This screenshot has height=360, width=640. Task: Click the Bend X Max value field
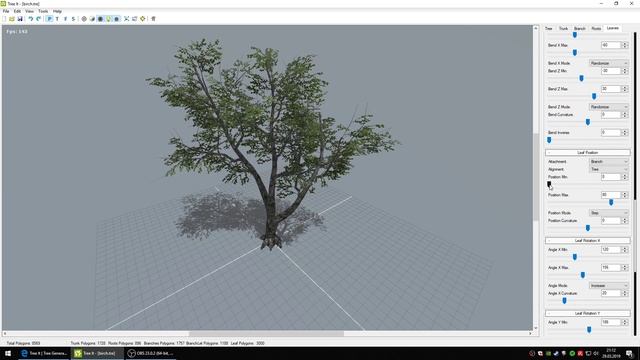click(x=611, y=45)
